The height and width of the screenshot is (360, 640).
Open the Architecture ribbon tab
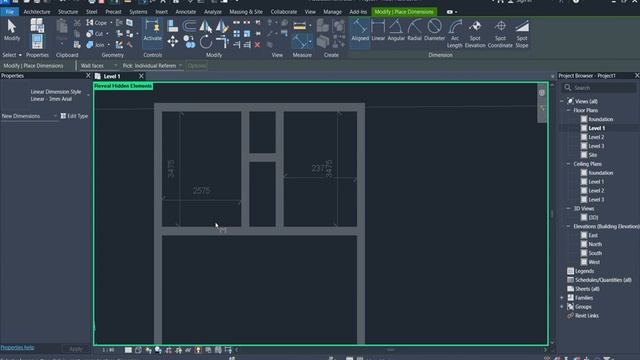[37, 12]
